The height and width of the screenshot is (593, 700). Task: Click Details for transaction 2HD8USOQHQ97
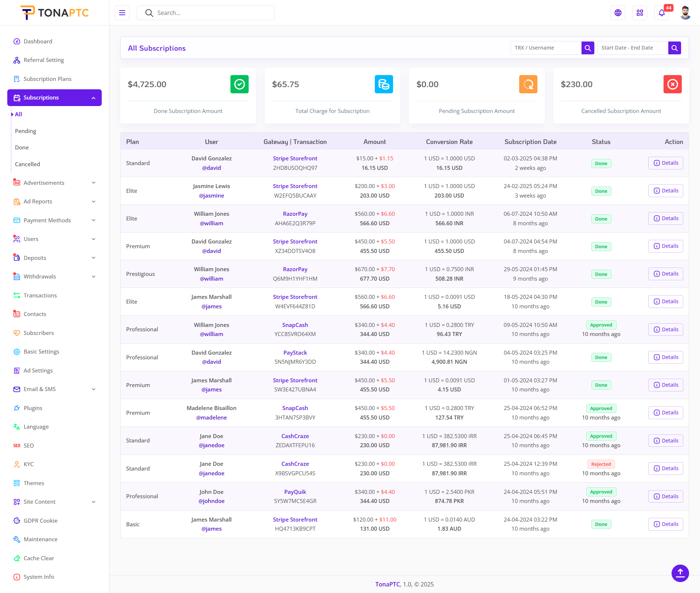665,163
